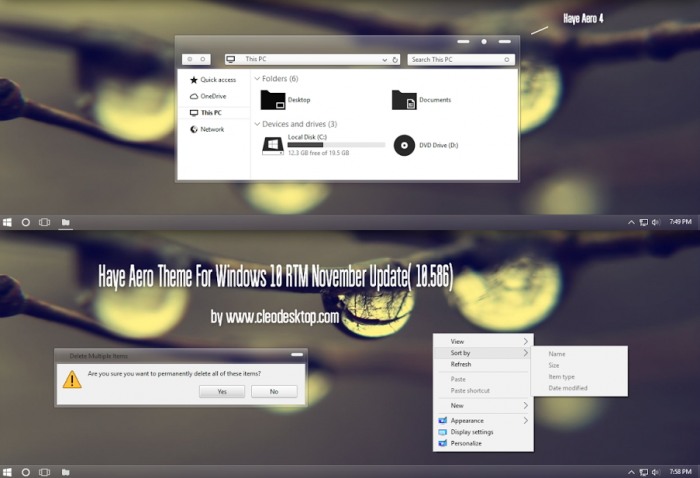The height and width of the screenshot is (478, 700).
Task: Click the This PC address bar text
Action: [x=256, y=59]
